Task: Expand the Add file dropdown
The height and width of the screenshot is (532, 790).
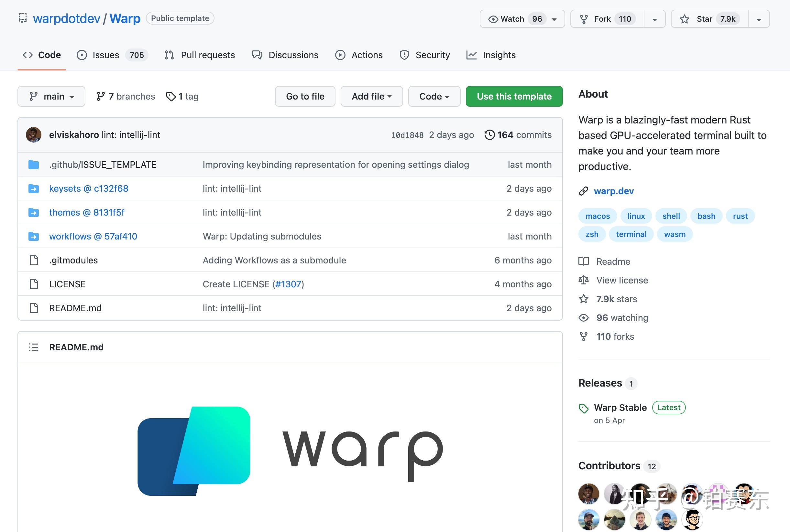Action: point(371,96)
